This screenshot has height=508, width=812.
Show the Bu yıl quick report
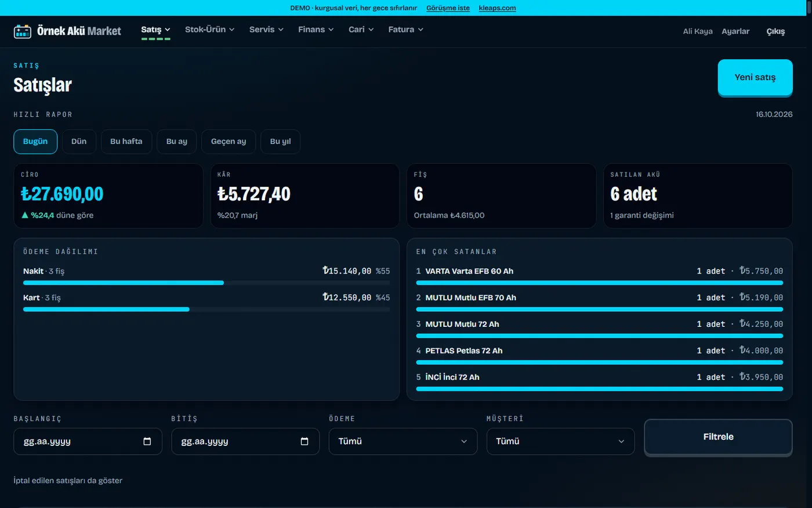click(x=281, y=142)
